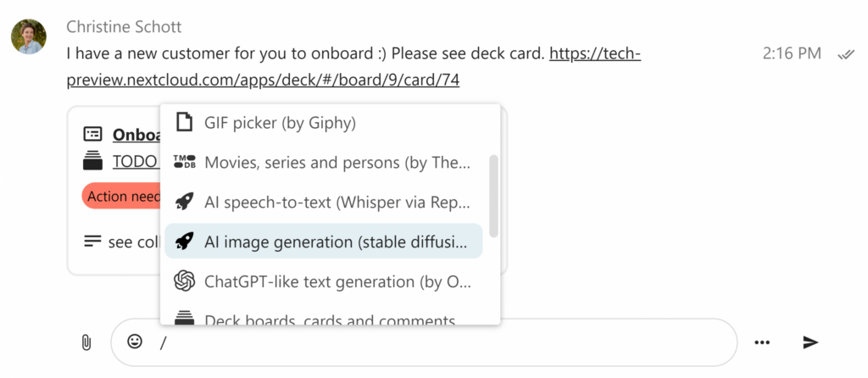Open the tech-preview.nextcloud.com deck card link
The image size is (868, 378).
353,67
